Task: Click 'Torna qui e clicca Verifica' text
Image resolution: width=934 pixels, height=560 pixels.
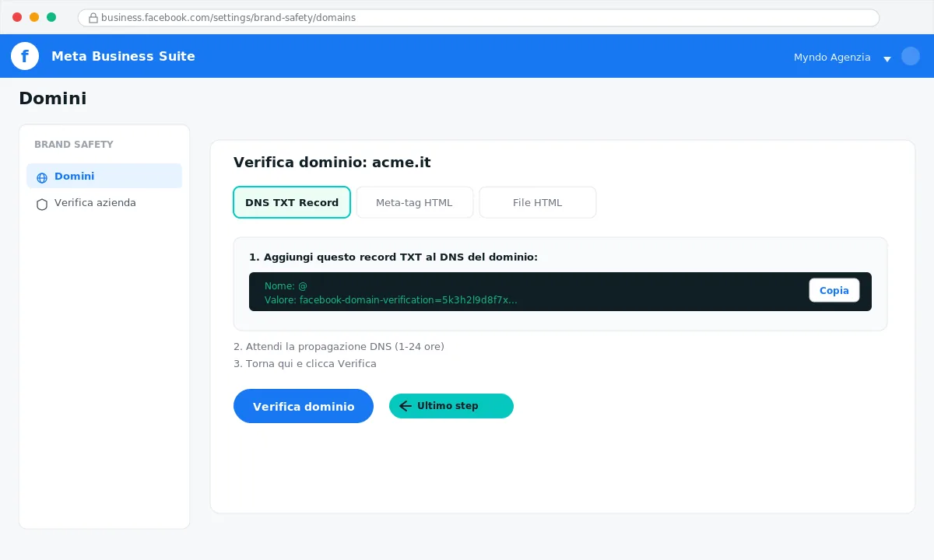Action: point(305,364)
